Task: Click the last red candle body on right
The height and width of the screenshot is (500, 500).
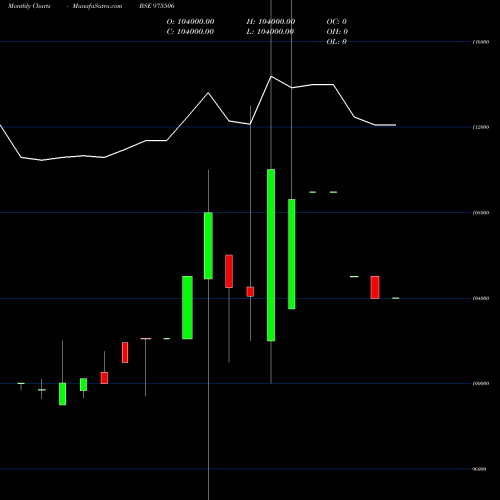Action: 375,287
